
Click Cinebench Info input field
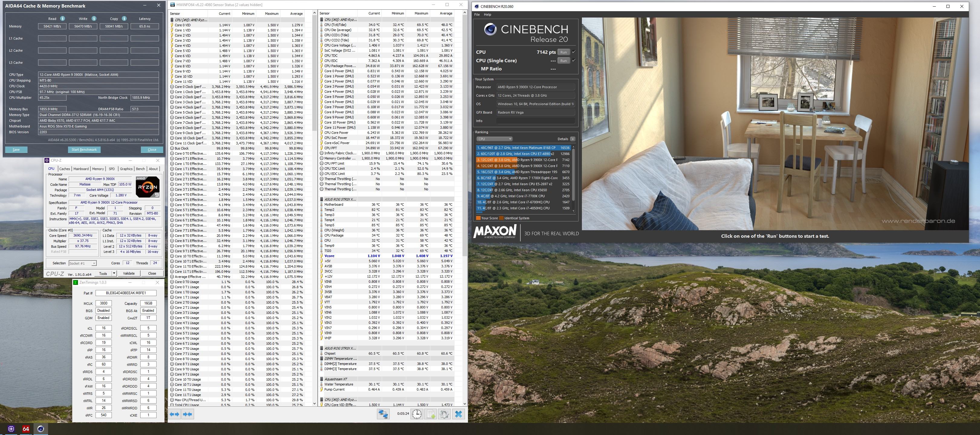click(535, 121)
